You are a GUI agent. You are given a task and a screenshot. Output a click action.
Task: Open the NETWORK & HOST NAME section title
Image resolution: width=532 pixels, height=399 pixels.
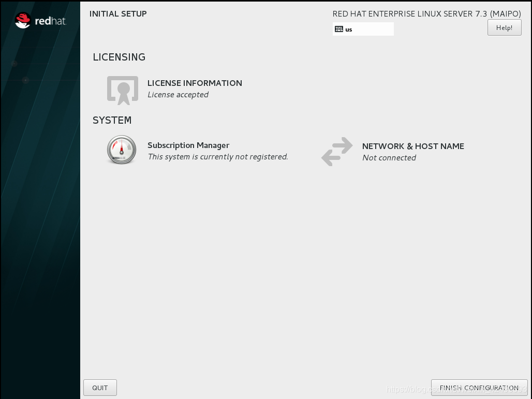[x=413, y=146]
